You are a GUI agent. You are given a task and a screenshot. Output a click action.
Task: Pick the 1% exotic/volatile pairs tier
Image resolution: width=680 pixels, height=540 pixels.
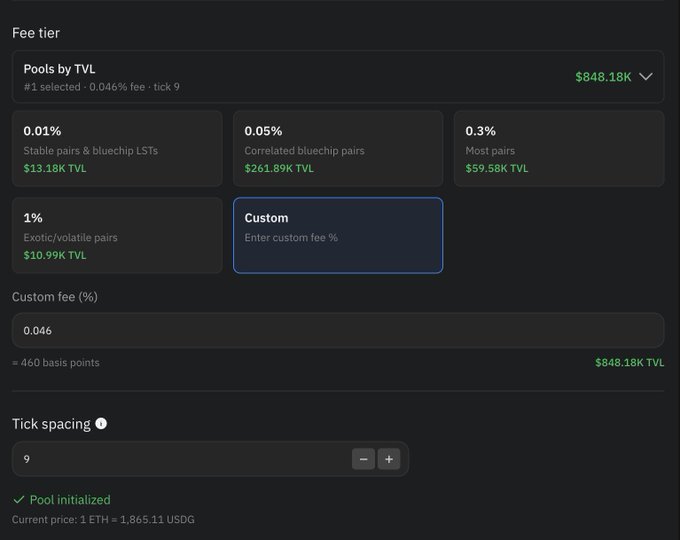(x=117, y=236)
